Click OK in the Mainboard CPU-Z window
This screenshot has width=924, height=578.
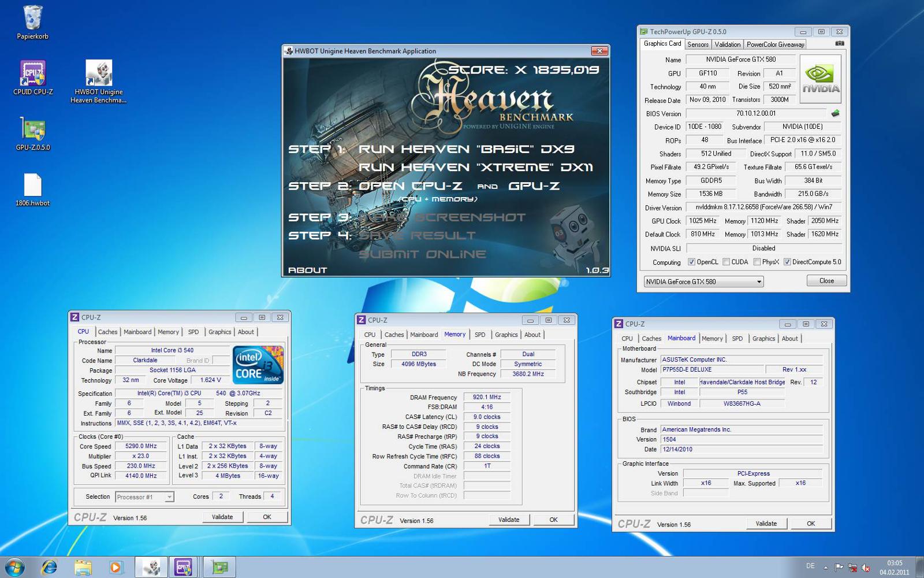tap(811, 524)
